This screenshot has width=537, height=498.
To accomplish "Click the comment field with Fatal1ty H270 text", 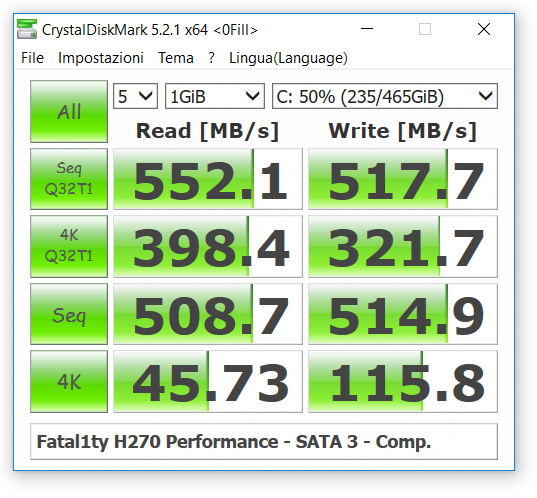I will [264, 441].
